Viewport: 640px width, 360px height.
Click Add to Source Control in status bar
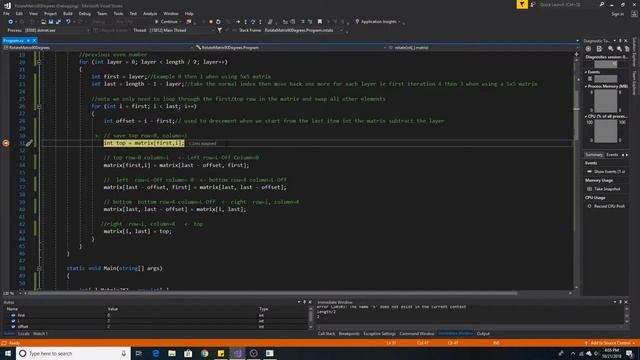[x=610, y=343]
